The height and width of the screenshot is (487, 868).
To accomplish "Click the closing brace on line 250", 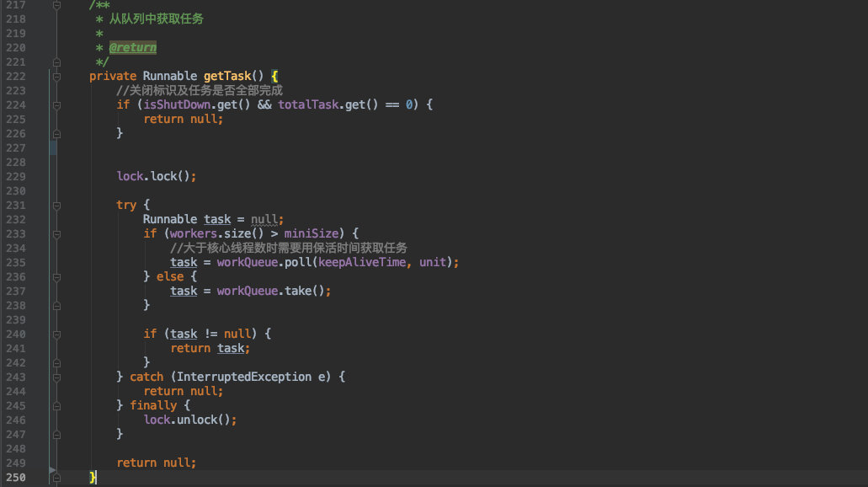I will click(93, 477).
